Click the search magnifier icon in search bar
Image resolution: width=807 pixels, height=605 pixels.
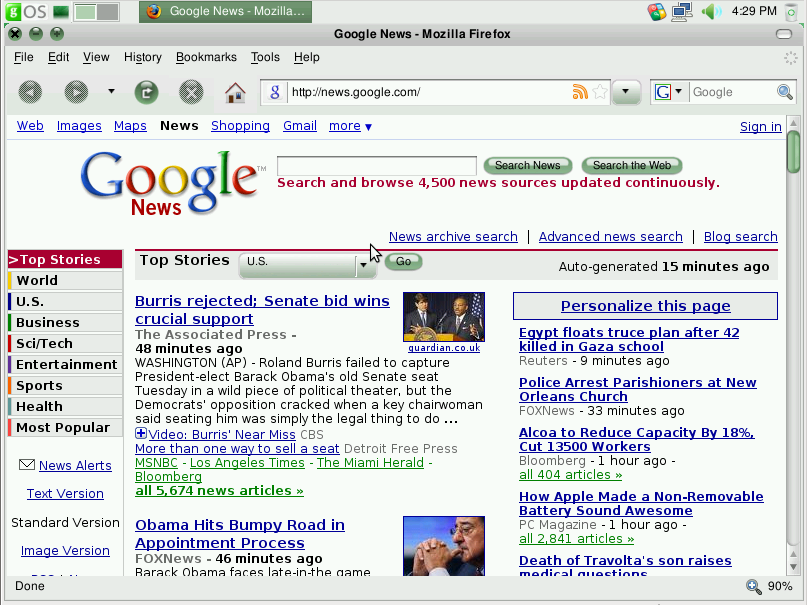pos(785,92)
